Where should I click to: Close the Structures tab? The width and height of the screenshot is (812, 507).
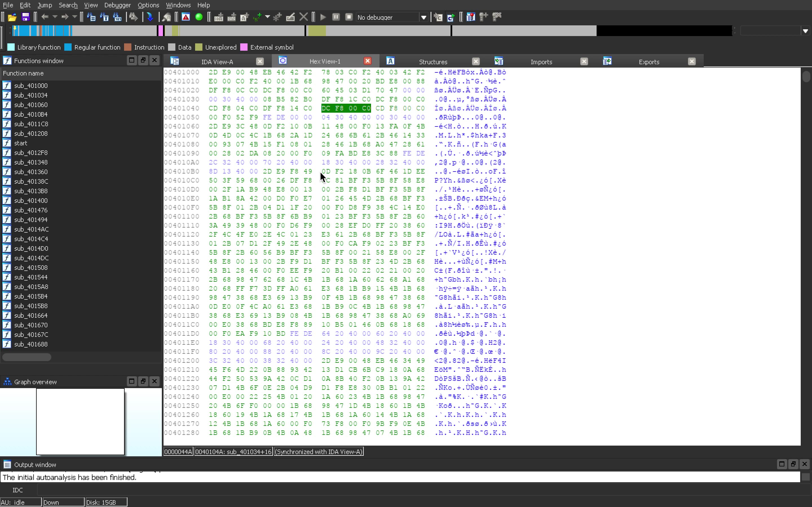(475, 61)
